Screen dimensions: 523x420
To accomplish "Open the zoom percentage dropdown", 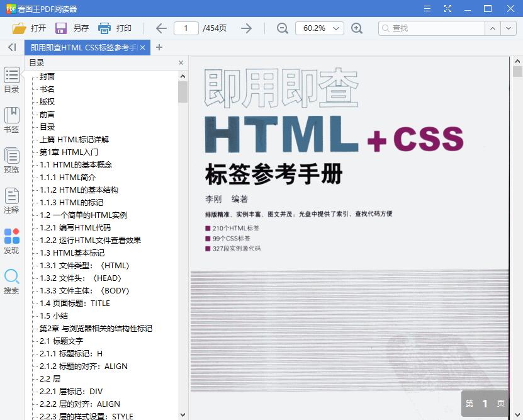I will pyautogui.click(x=336, y=28).
